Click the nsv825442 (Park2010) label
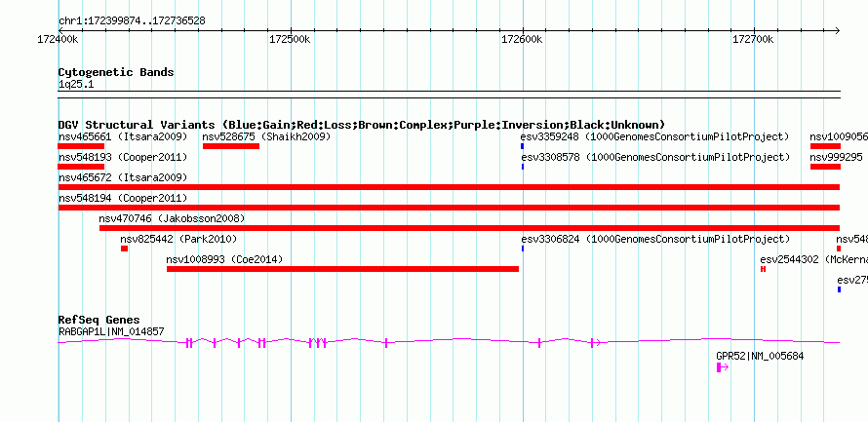The image size is (868, 422). (178, 239)
